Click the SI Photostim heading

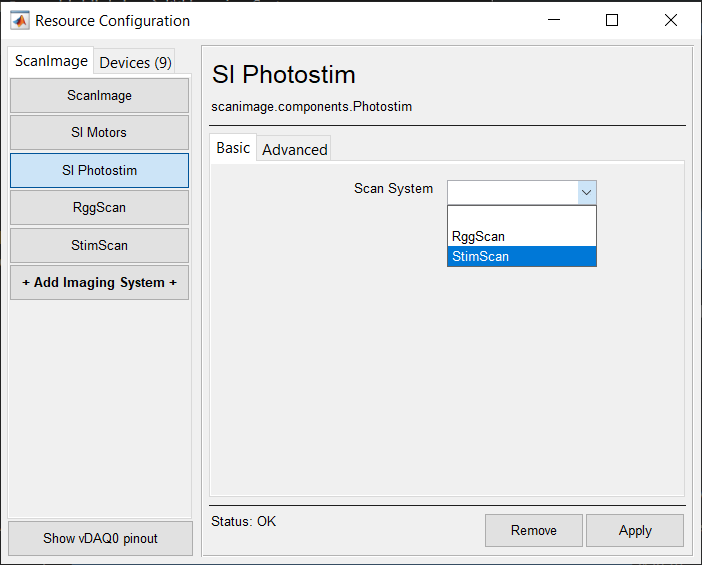(x=284, y=74)
